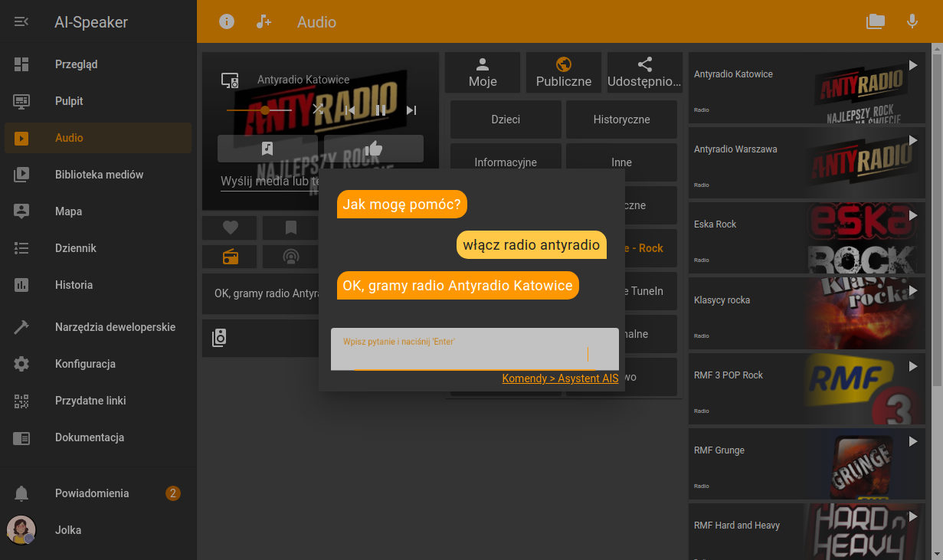Open Dokumentacja in the sidebar
Viewport: 943px width, 560px height.
(x=98, y=437)
